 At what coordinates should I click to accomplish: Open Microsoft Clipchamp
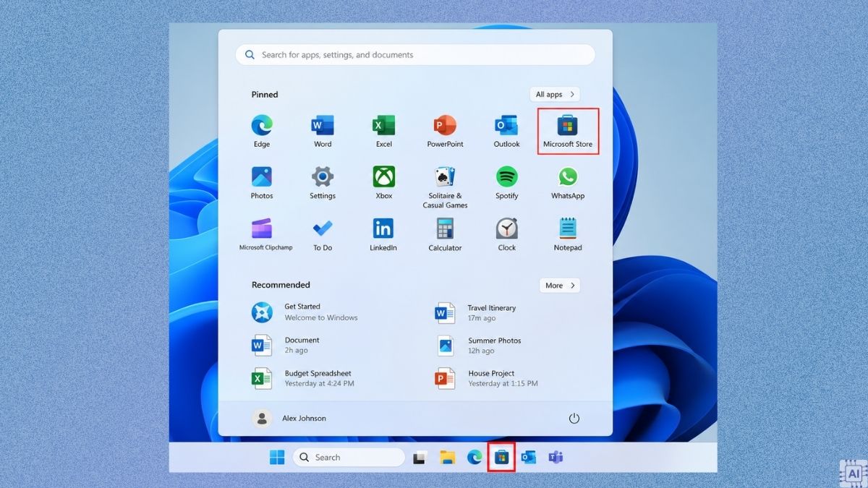(265, 235)
